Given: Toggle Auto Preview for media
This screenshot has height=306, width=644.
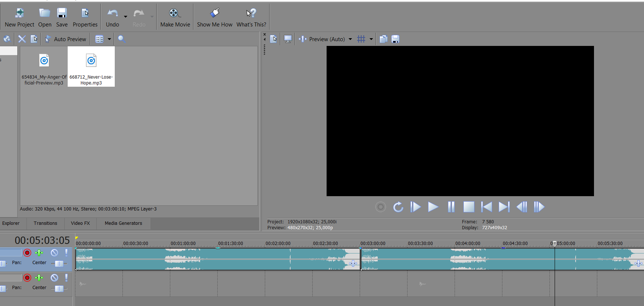Looking at the screenshot, I should pyautogui.click(x=65, y=39).
